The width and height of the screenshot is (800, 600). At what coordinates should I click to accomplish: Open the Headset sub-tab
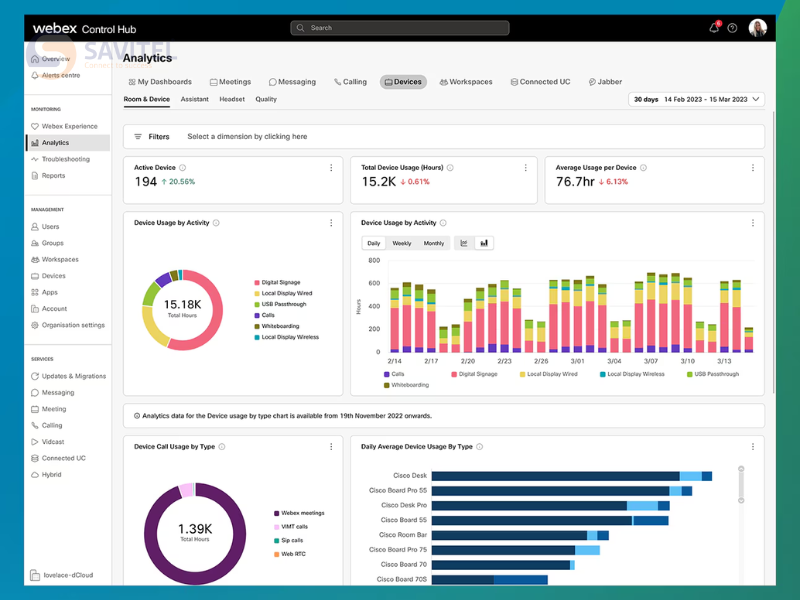[232, 99]
